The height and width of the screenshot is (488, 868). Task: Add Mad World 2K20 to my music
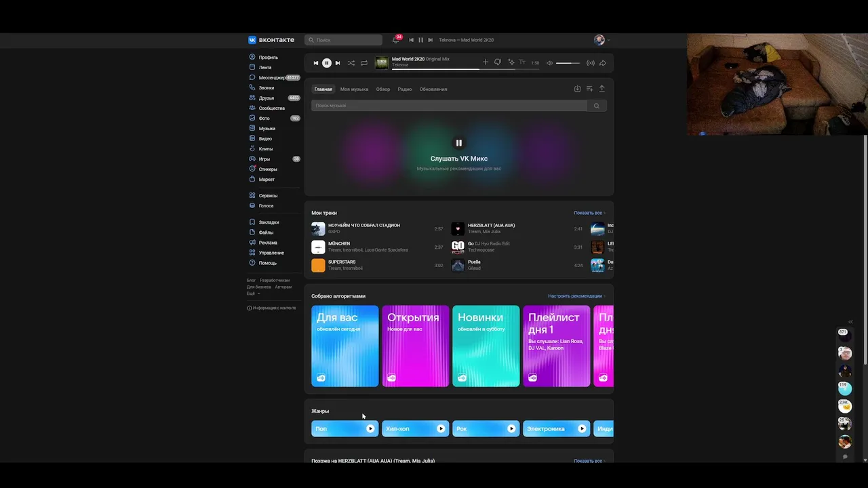coord(485,62)
